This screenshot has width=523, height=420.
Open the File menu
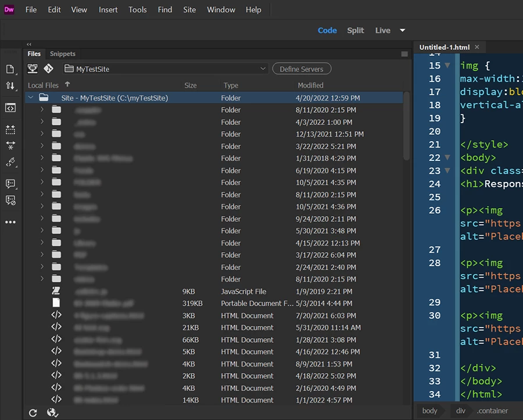[31, 10]
